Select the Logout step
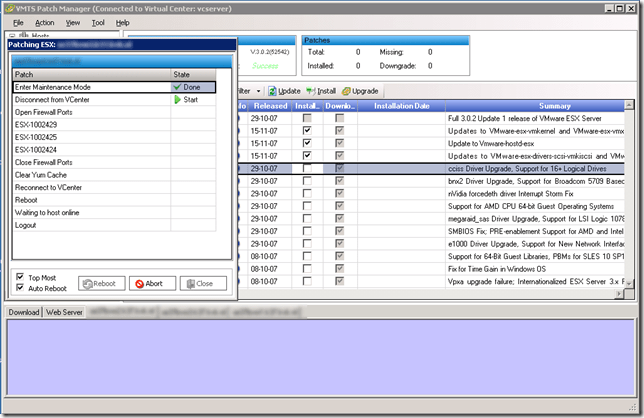 pos(114,225)
